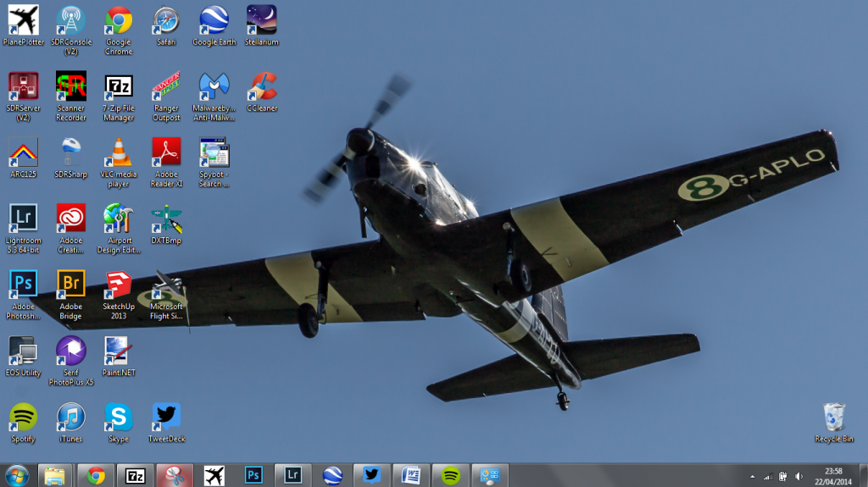Open TweetDeck from the taskbar
The height and width of the screenshot is (487, 868).
(x=371, y=475)
